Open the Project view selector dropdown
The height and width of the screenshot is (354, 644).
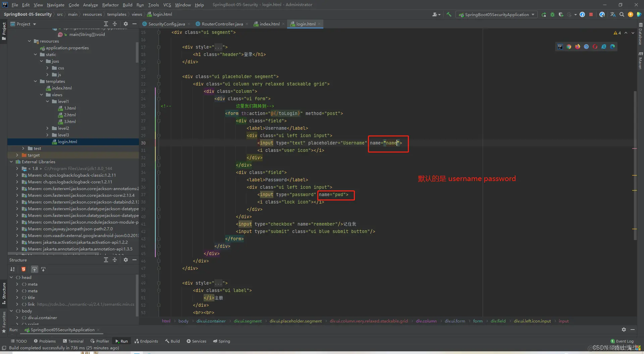tap(23, 24)
